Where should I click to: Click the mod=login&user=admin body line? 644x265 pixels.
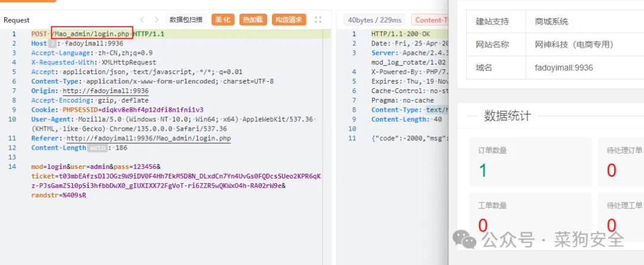tap(95, 167)
